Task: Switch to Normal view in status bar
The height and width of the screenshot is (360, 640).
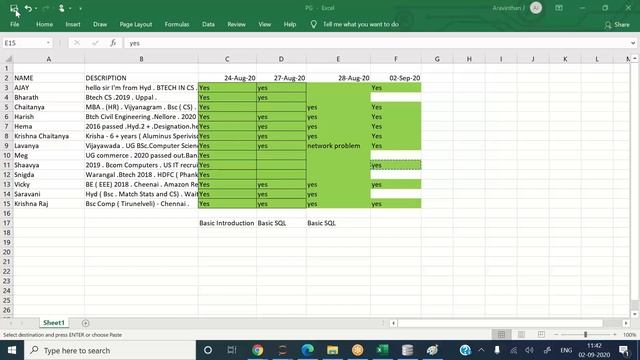Action: (501, 335)
